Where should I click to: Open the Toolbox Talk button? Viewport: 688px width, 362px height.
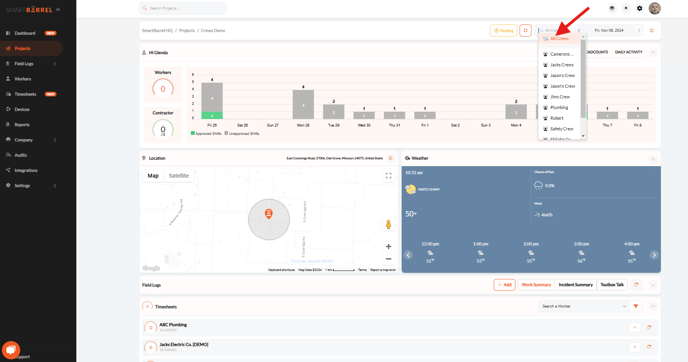tap(612, 285)
